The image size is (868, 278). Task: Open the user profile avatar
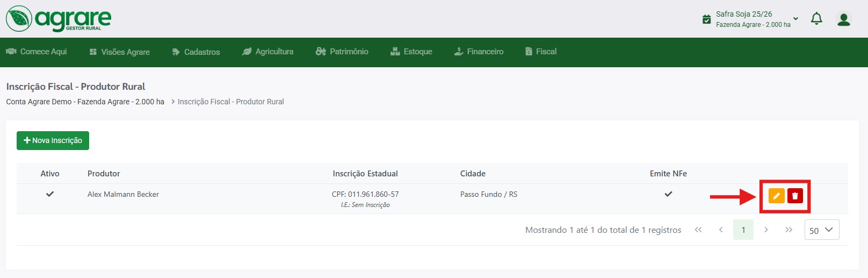(844, 19)
